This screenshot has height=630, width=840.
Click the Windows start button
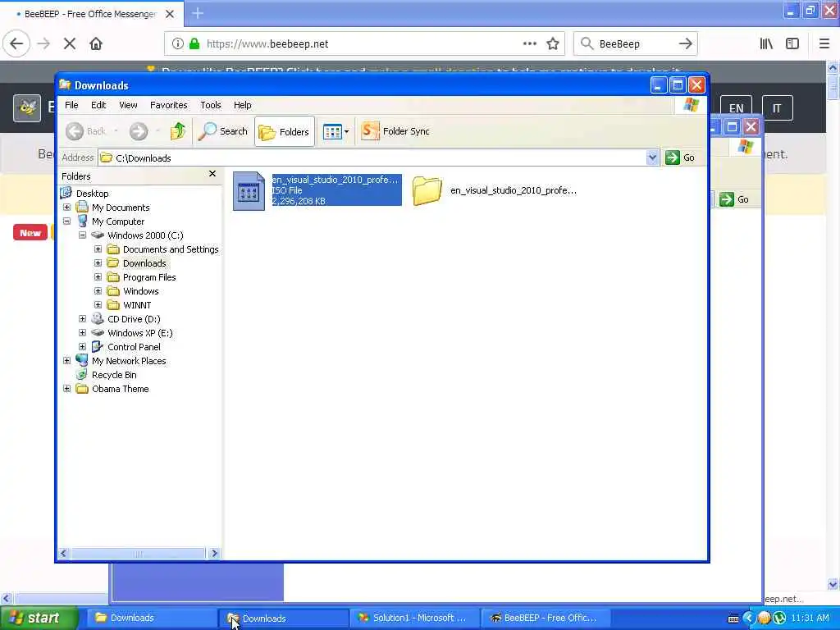39,618
